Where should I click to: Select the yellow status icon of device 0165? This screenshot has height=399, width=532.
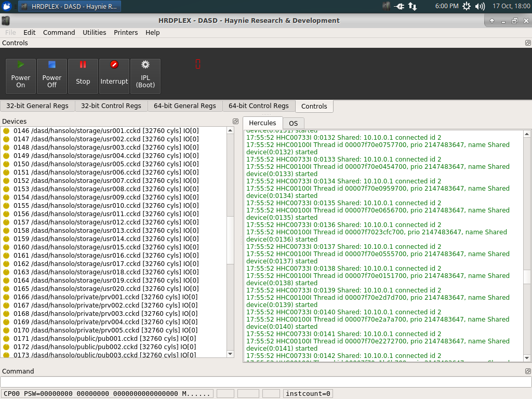coord(6,289)
